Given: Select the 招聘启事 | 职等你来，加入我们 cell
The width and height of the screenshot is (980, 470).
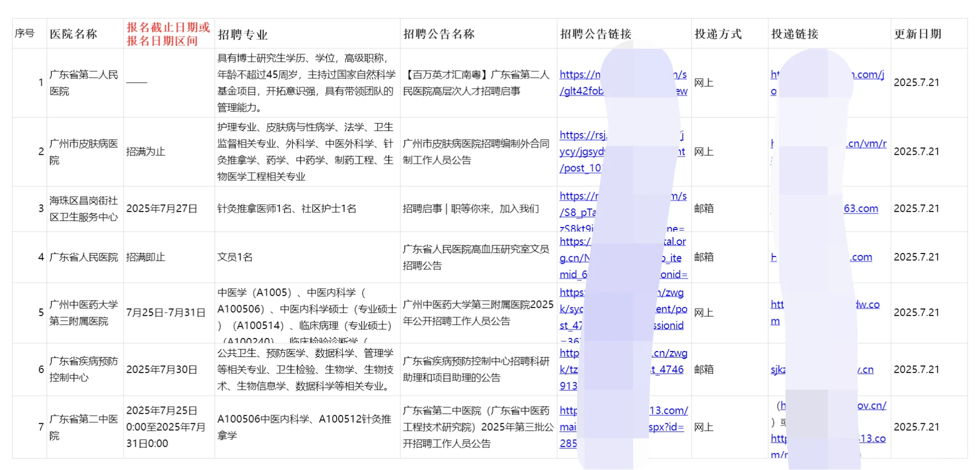Looking at the screenshot, I should (478, 209).
